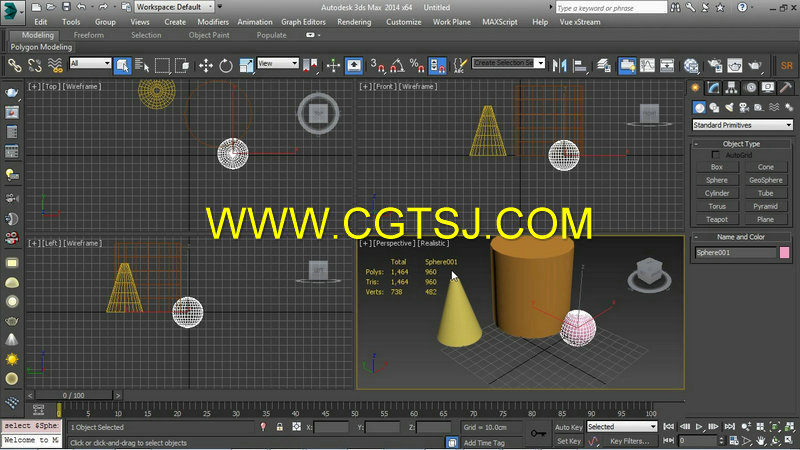
Task: Toggle Percent Snap
Action: coord(417,65)
